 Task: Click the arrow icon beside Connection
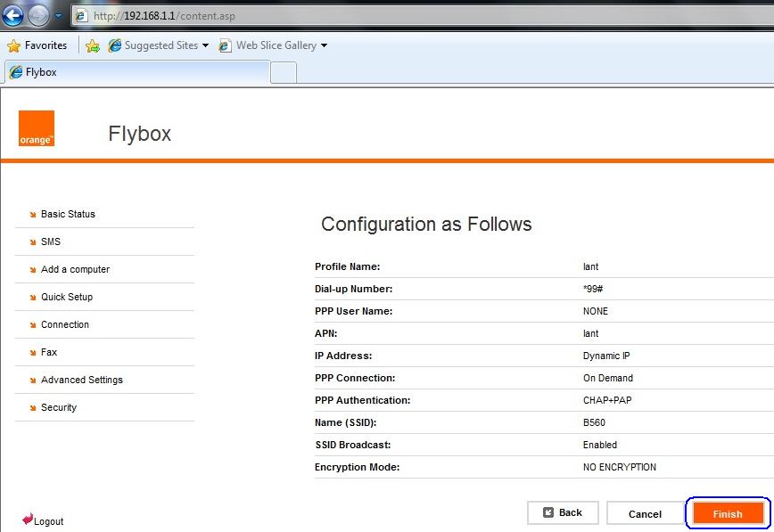coord(33,324)
